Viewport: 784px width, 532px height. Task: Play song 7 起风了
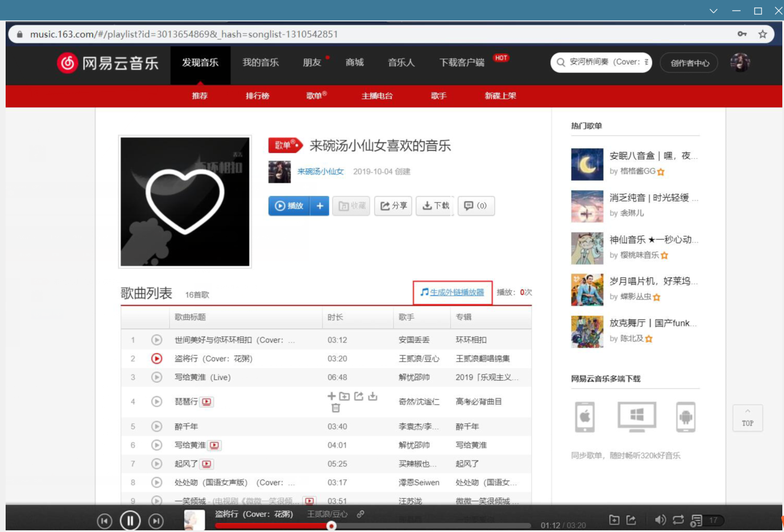[157, 464]
